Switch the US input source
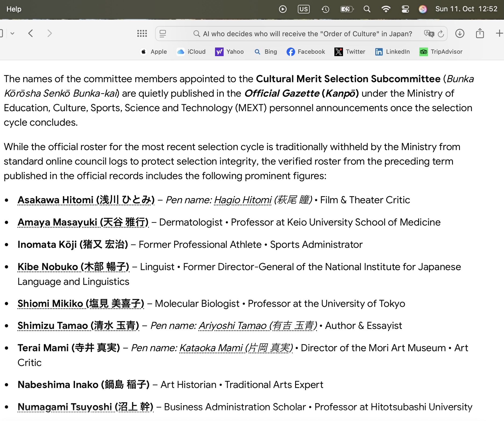Image resolution: width=504 pixels, height=421 pixels. tap(304, 9)
